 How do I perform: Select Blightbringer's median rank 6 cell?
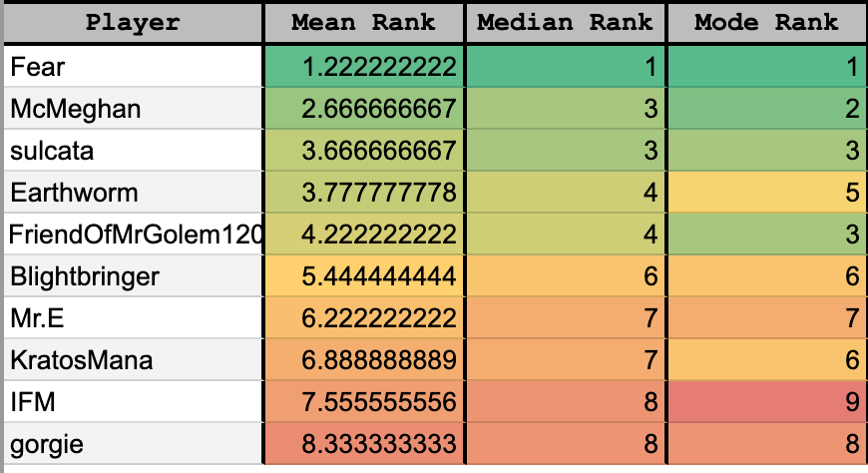tap(566, 275)
